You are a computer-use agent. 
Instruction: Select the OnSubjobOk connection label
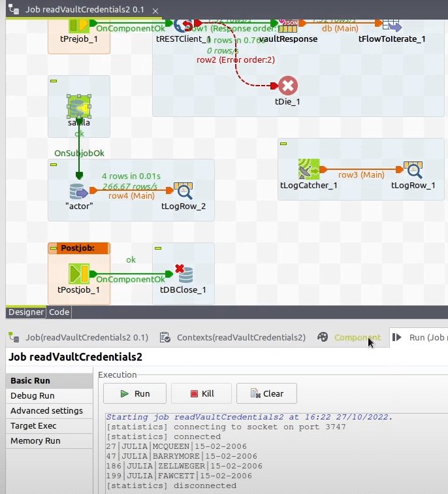(x=79, y=154)
